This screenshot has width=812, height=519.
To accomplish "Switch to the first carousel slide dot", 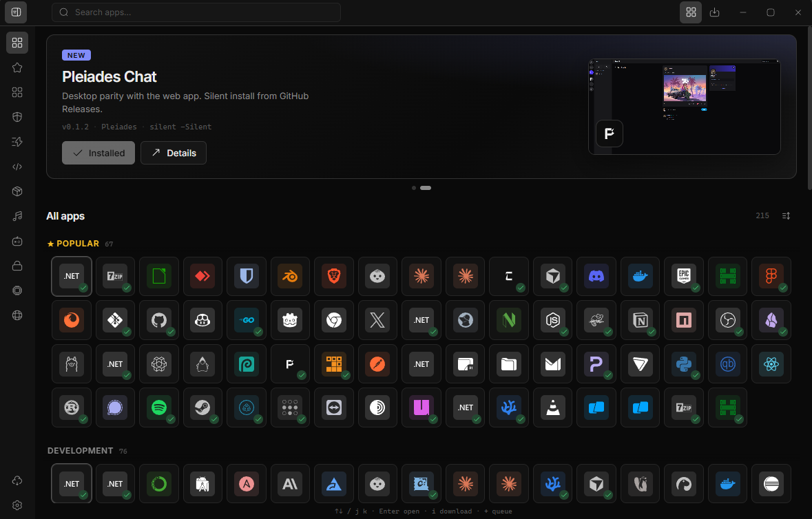I will pos(414,188).
